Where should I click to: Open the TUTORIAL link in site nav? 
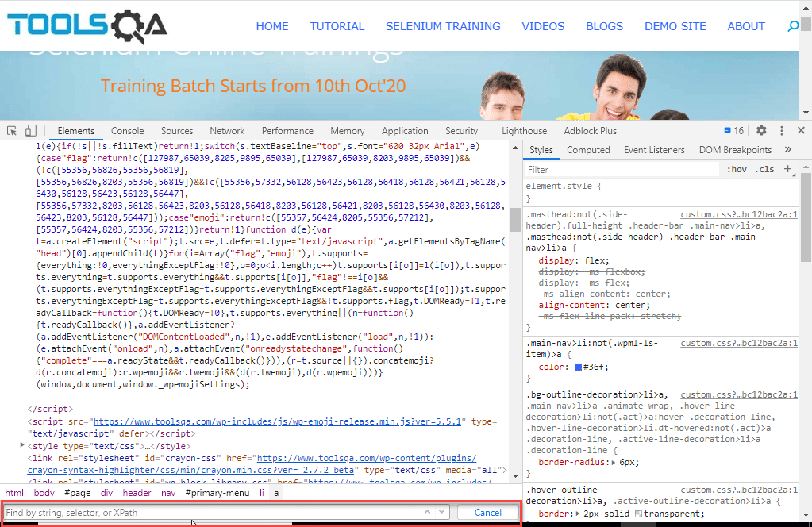[337, 26]
